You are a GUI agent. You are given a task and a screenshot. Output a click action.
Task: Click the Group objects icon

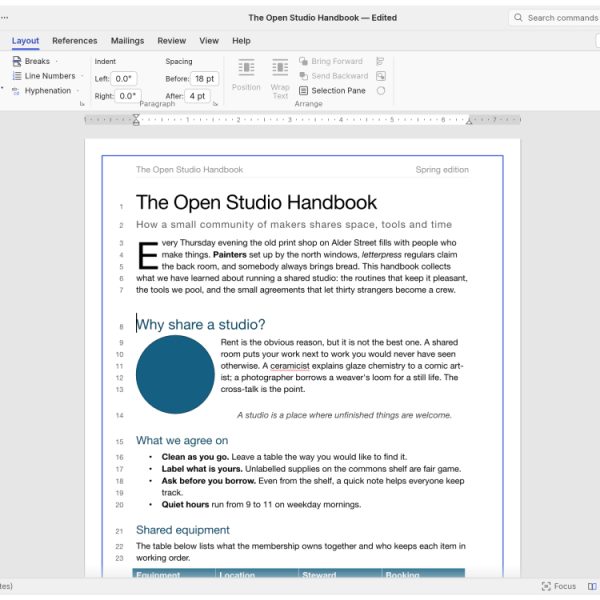(x=381, y=76)
